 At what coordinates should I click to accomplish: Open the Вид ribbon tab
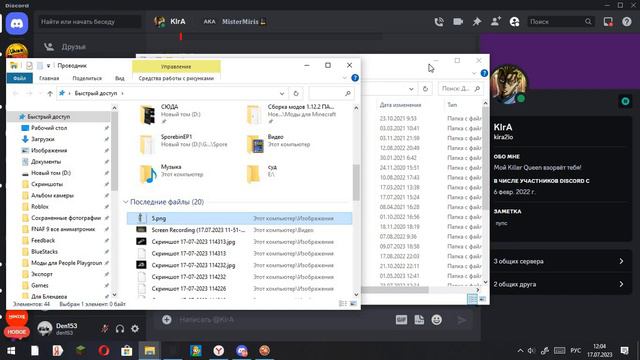[120, 78]
